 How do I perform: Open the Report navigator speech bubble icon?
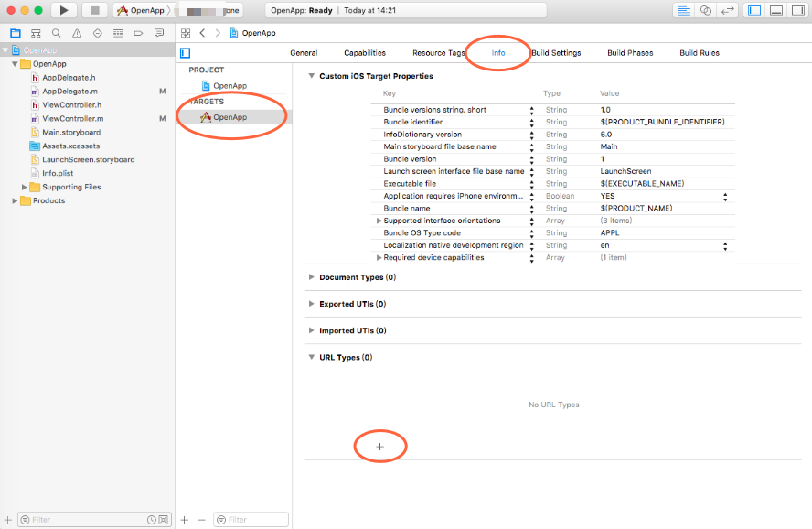pos(159,33)
